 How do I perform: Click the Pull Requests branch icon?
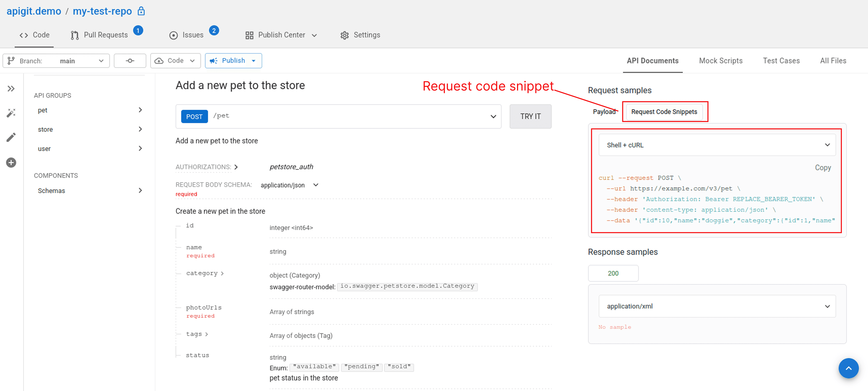75,35
